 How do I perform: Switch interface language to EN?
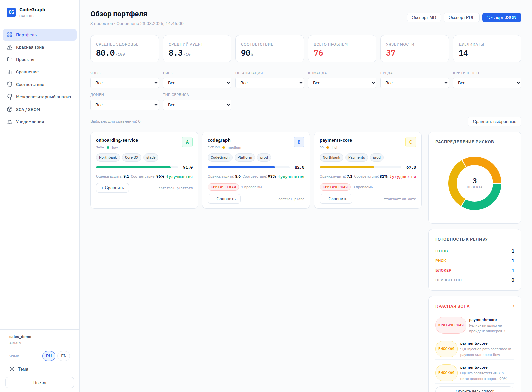[x=64, y=356]
